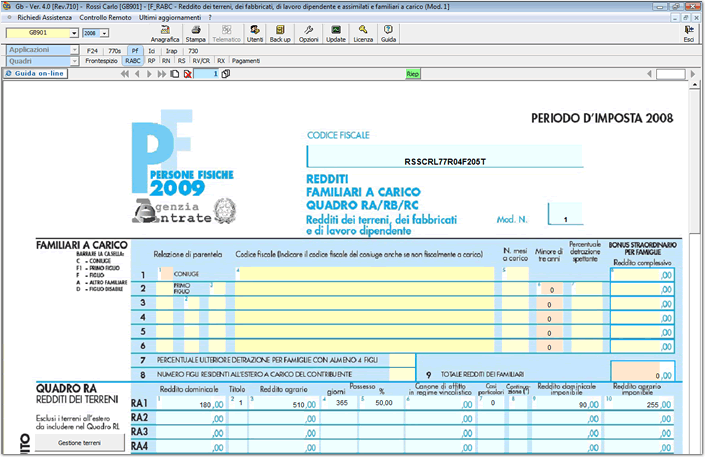Open Opzioni settings
The image size is (705, 457).
pos(309,34)
